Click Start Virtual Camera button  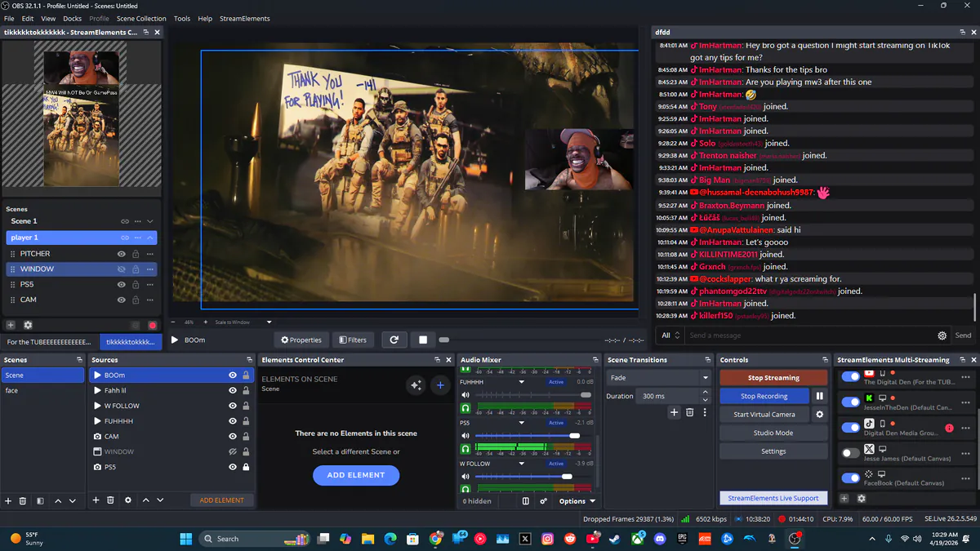[764, 415]
